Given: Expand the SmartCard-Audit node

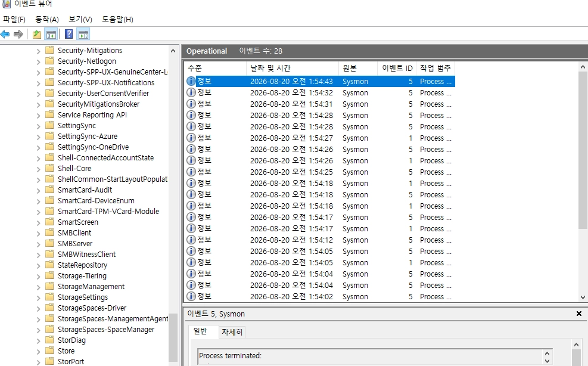Looking at the screenshot, I should pyautogui.click(x=39, y=190).
